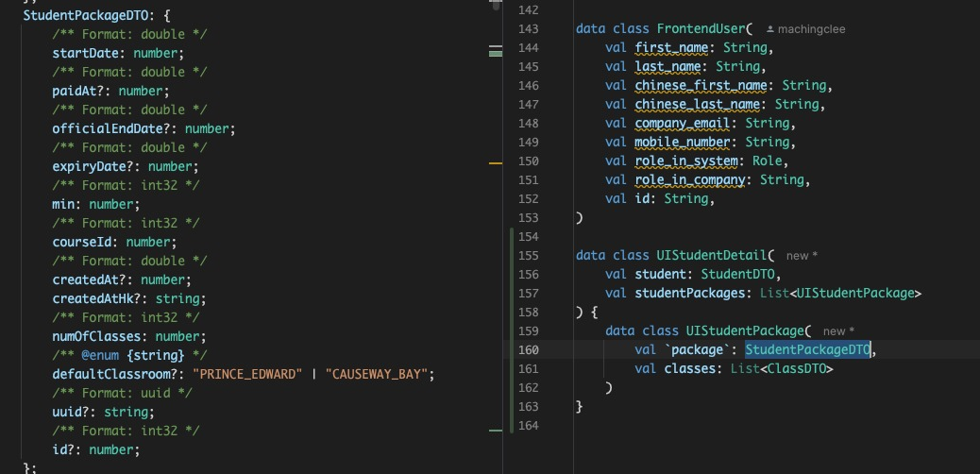
Task: Click the ClassDTO type on line 161
Action: coord(796,369)
